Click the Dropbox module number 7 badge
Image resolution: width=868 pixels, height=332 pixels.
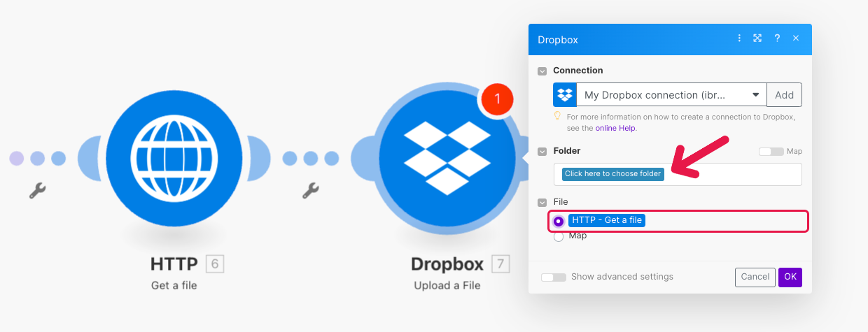(x=500, y=264)
